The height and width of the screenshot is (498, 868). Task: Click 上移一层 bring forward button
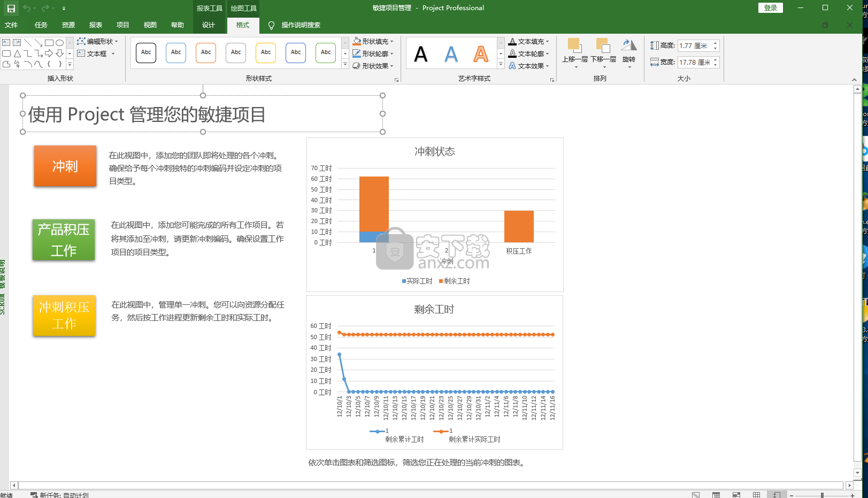tap(575, 53)
